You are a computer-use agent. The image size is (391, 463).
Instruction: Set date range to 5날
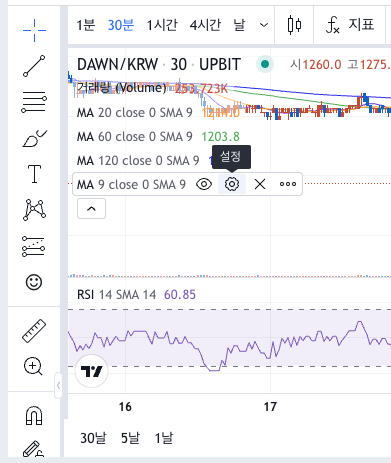click(130, 438)
